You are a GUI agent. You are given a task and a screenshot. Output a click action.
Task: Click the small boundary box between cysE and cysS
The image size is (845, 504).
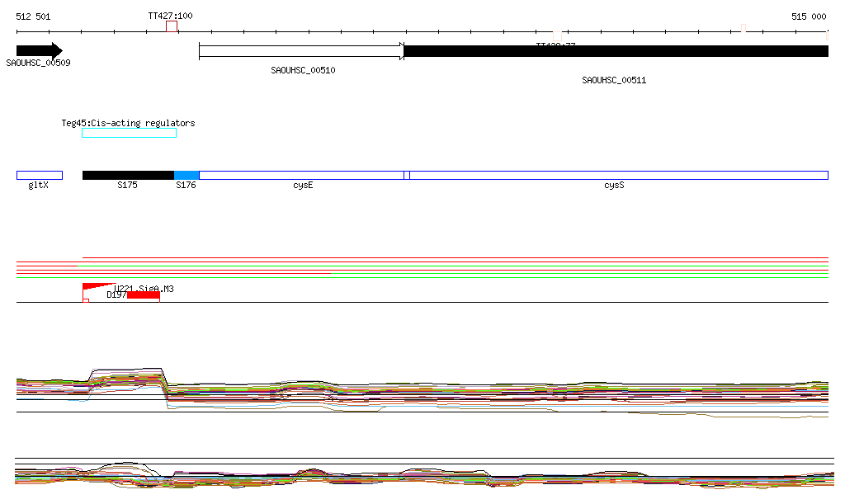pos(407,175)
